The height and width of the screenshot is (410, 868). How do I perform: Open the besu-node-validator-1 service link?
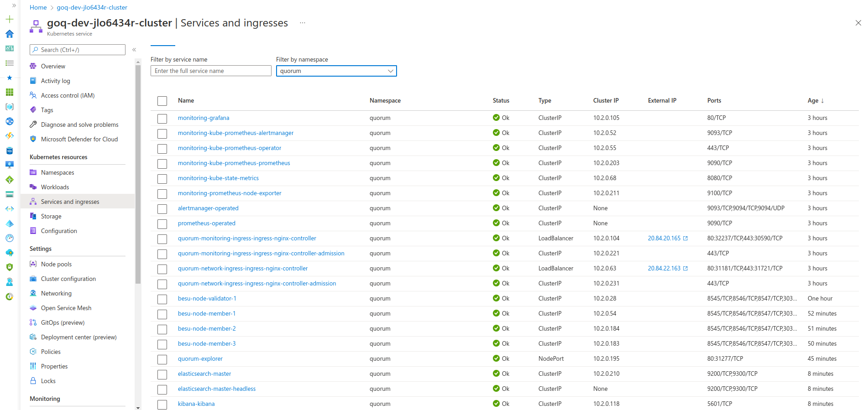207,299
